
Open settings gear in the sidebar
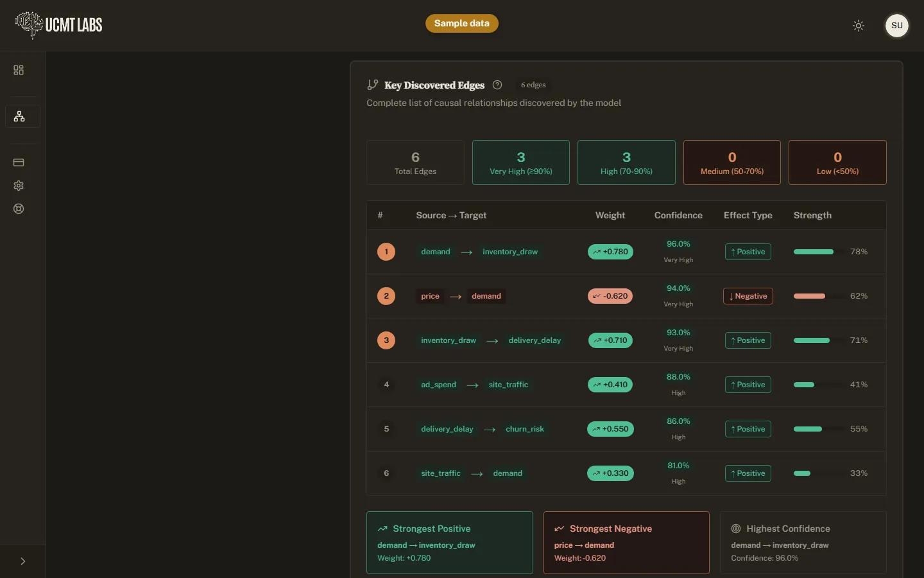(x=19, y=186)
